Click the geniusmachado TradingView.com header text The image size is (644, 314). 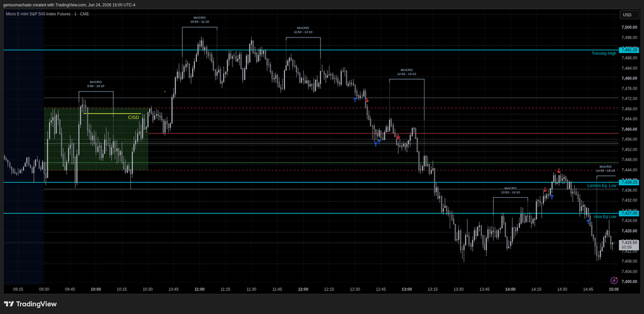(x=69, y=5)
